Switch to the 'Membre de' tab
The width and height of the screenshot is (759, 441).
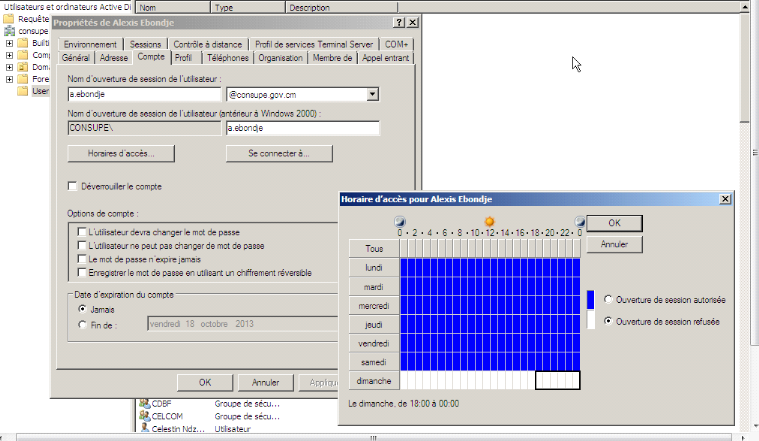point(332,58)
